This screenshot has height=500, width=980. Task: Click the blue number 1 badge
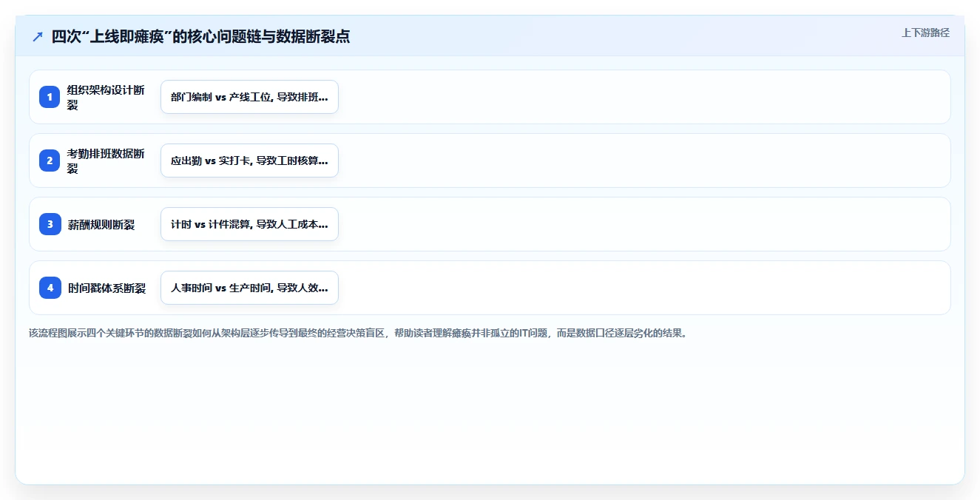[x=50, y=97]
